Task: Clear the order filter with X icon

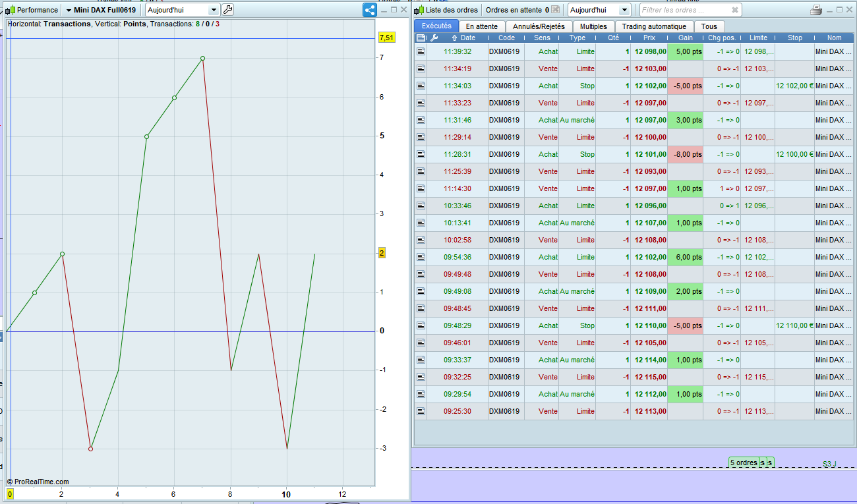Action: pos(735,10)
